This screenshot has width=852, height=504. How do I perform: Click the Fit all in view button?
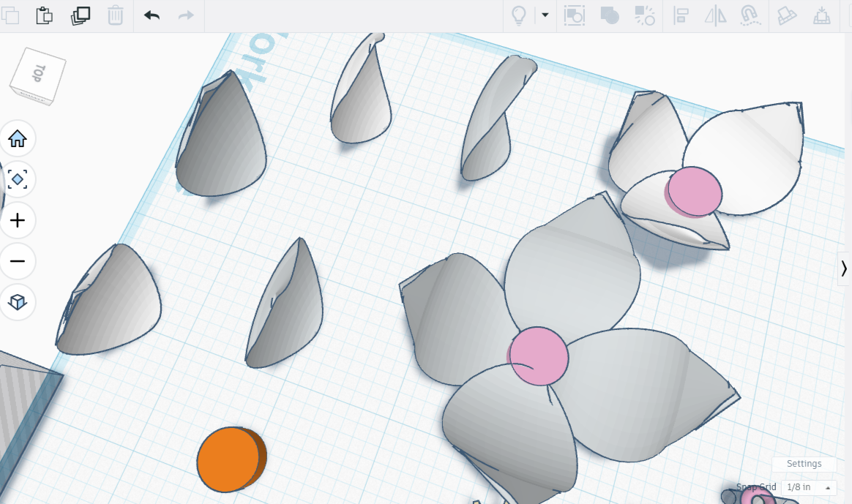(x=18, y=179)
